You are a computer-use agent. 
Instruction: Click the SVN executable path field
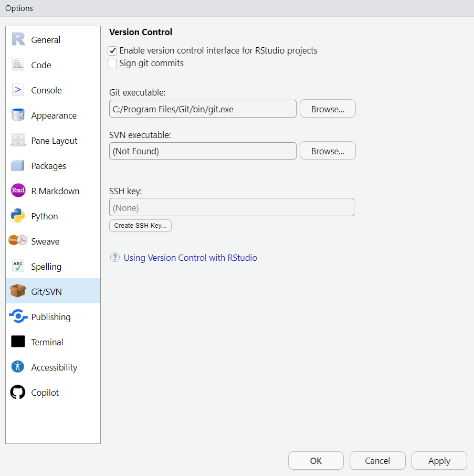[x=203, y=151]
